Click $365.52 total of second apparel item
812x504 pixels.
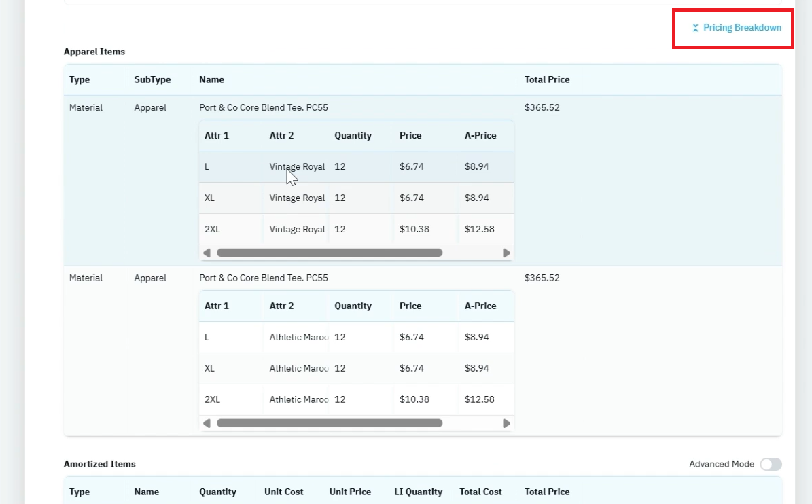pyautogui.click(x=542, y=278)
